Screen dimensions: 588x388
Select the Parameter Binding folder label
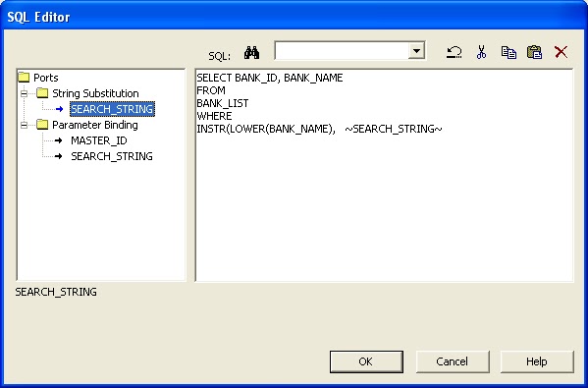click(95, 125)
